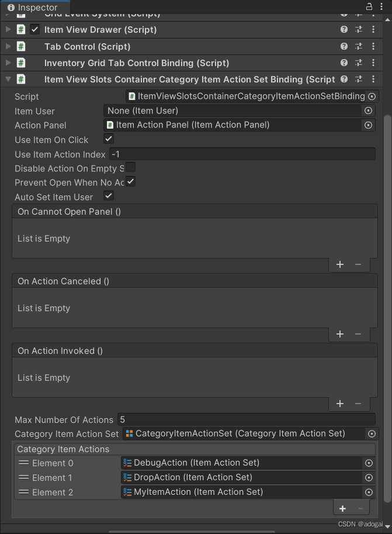This screenshot has width=392, height=534.
Task: Uncheck Use Item On Click
Action: click(x=107, y=139)
